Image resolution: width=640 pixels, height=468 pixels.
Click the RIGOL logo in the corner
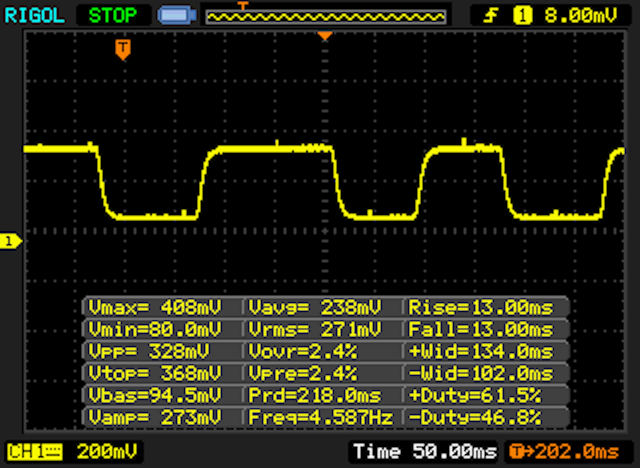(36, 15)
